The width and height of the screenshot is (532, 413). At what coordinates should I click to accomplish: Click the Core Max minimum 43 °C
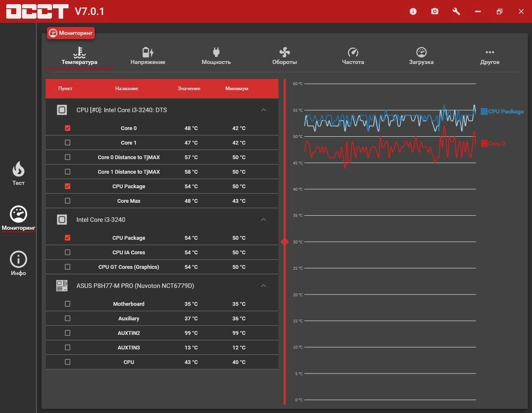239,201
